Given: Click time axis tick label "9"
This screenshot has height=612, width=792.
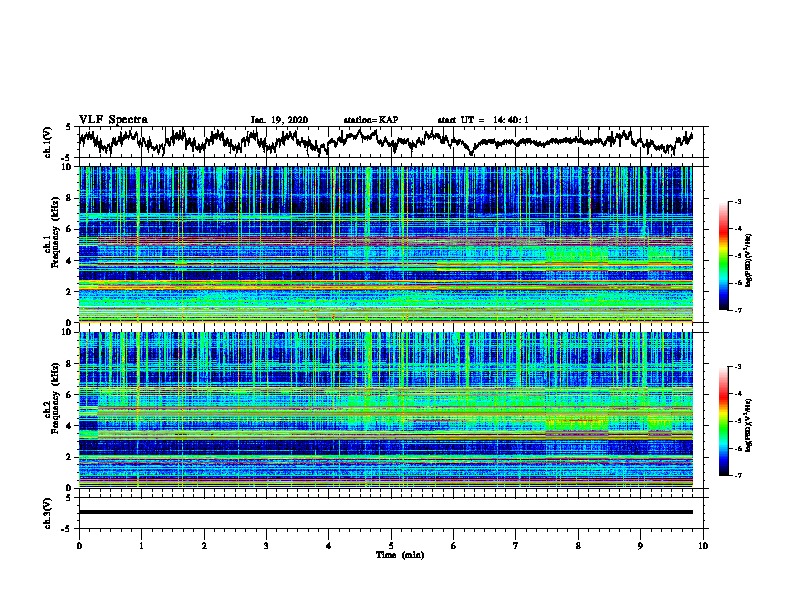Looking at the screenshot, I should tap(640, 546).
